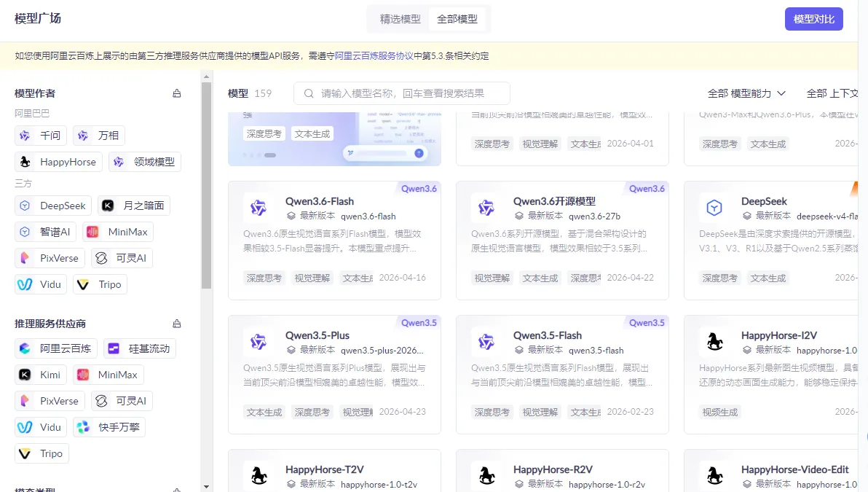Open the HappyHorse-T2V card title
This screenshot has width=868, height=492.
324,469
